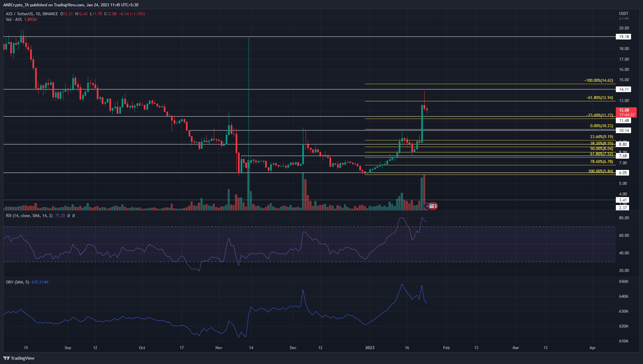Click the 11.48 price level label
Image resolution: width=643 pixels, height=364 pixels.
(x=623, y=121)
